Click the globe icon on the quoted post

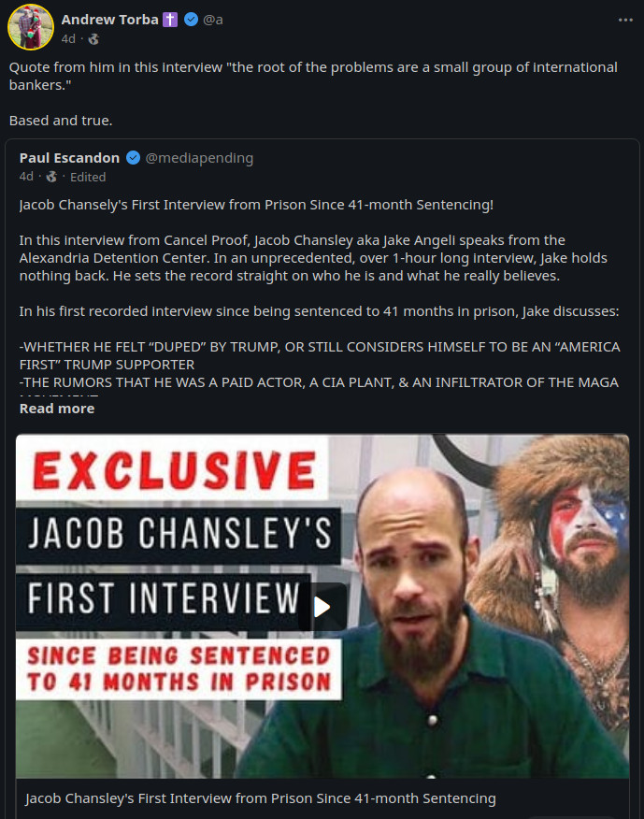pos(51,177)
